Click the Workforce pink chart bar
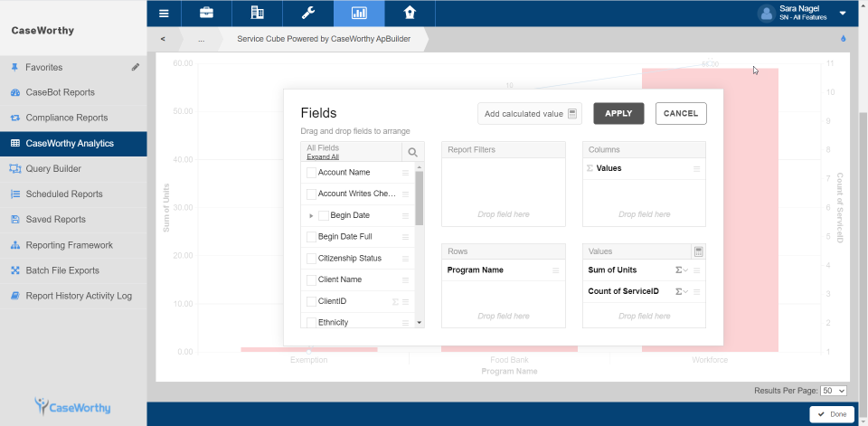Image resolution: width=868 pixels, height=426 pixels. (711, 210)
